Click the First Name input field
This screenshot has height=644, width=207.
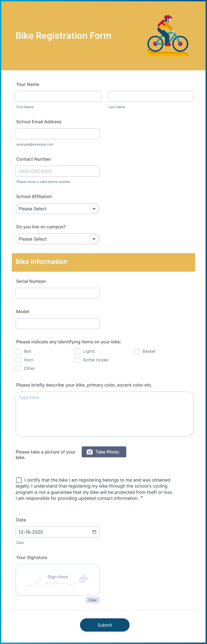pos(58,96)
